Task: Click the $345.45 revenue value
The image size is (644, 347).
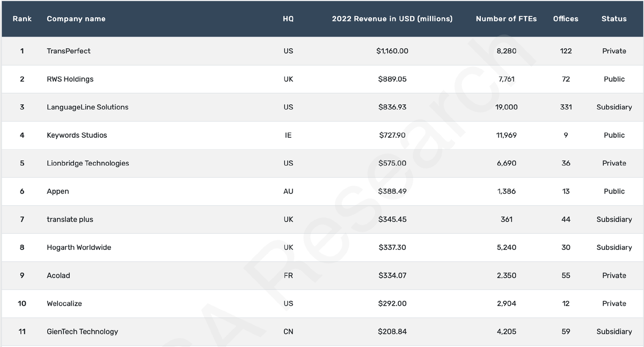Action: pyautogui.click(x=392, y=219)
